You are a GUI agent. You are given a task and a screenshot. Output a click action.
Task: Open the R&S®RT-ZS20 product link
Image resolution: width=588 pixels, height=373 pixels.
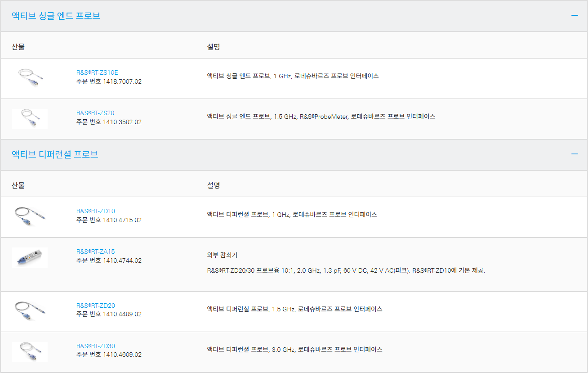point(95,113)
